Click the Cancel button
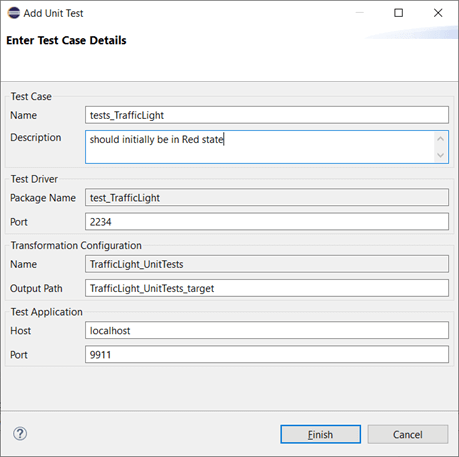The width and height of the screenshot is (459, 457). 408,434
